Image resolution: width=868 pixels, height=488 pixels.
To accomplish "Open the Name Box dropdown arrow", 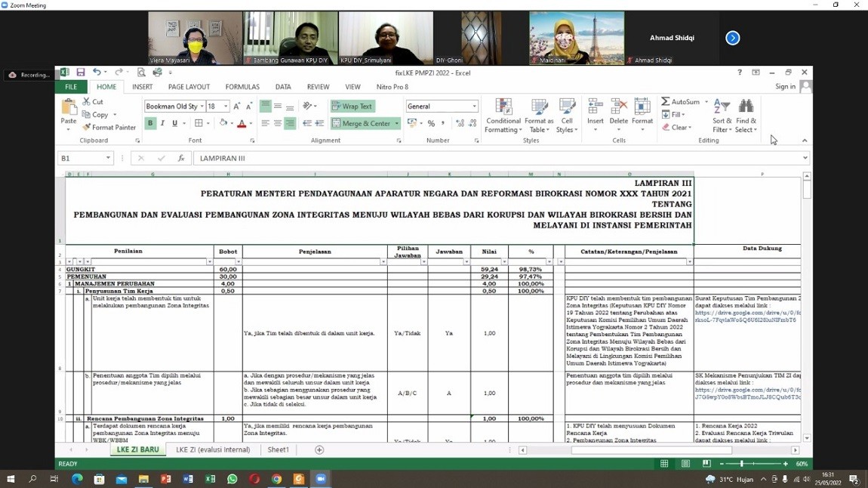I will [x=108, y=159].
